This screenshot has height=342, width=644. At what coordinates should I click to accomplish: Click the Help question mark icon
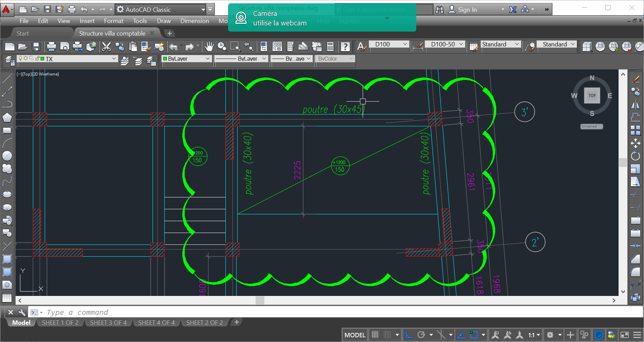point(345,46)
